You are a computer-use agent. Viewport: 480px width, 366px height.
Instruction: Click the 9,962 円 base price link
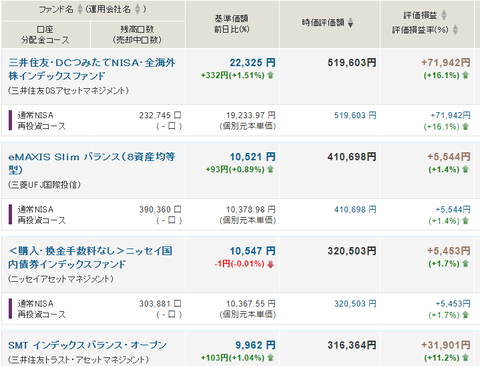click(x=255, y=345)
